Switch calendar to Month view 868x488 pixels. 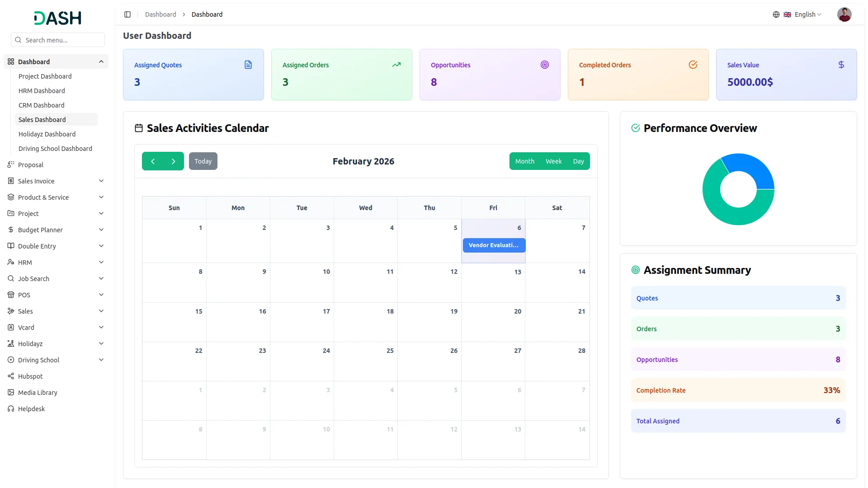(524, 161)
